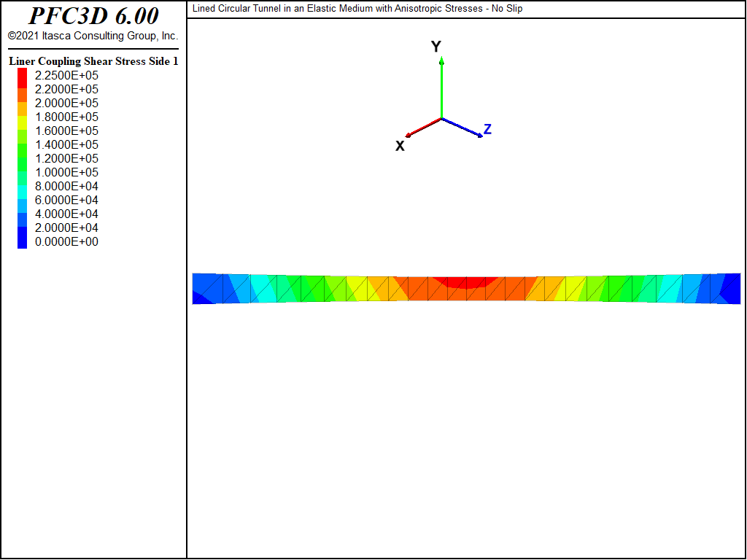Select legend value 2.0000E+04
Screen dimensions: 747x560
[66, 227]
